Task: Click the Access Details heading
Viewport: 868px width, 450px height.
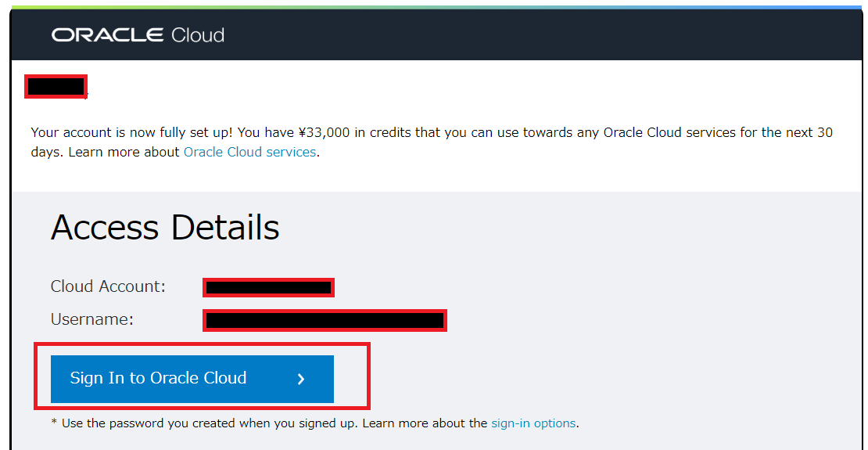Action: coord(165,228)
